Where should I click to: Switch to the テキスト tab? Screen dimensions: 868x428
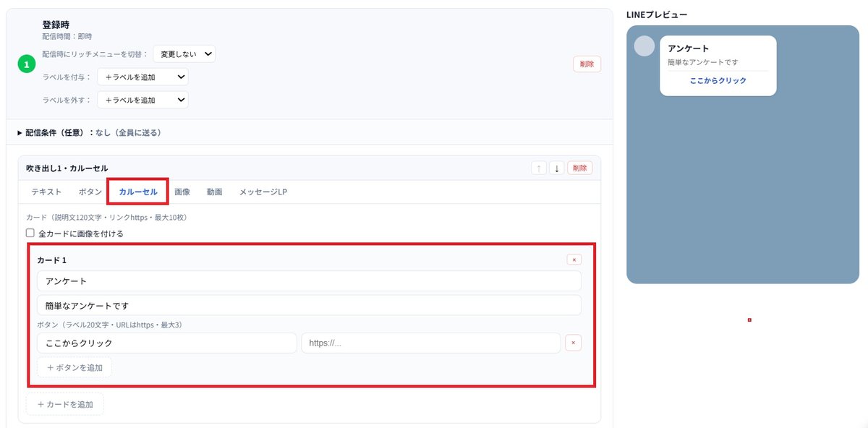(x=46, y=192)
